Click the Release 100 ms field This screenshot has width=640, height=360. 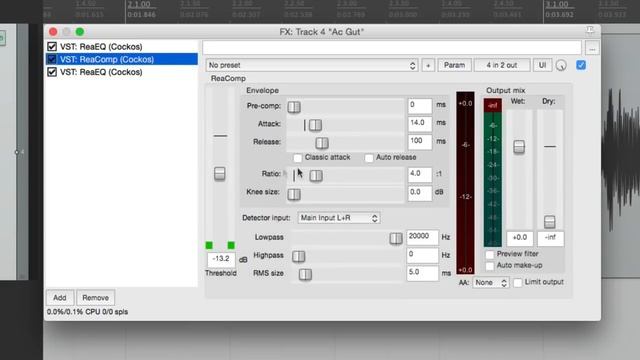(x=420, y=142)
